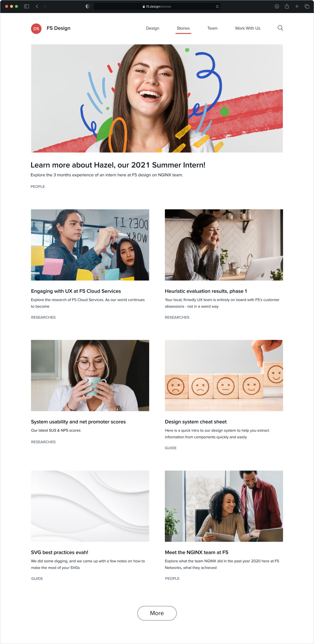Click the D5 red logo circle

(x=36, y=28)
